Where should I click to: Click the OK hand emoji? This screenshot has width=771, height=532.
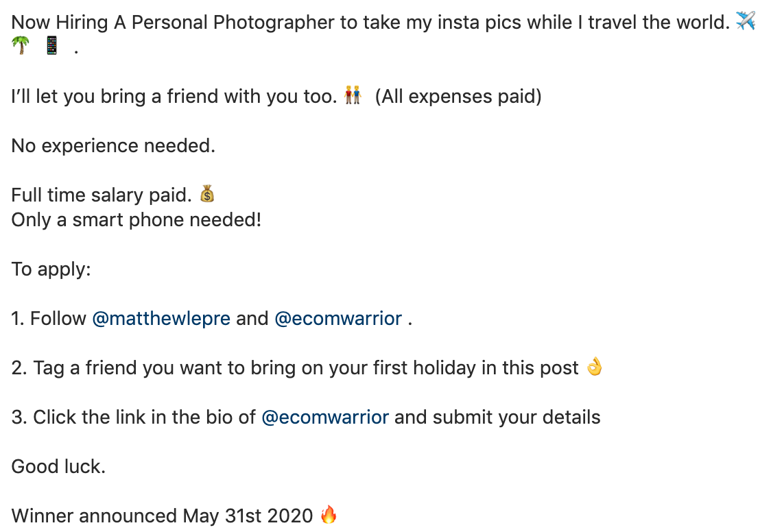point(594,367)
